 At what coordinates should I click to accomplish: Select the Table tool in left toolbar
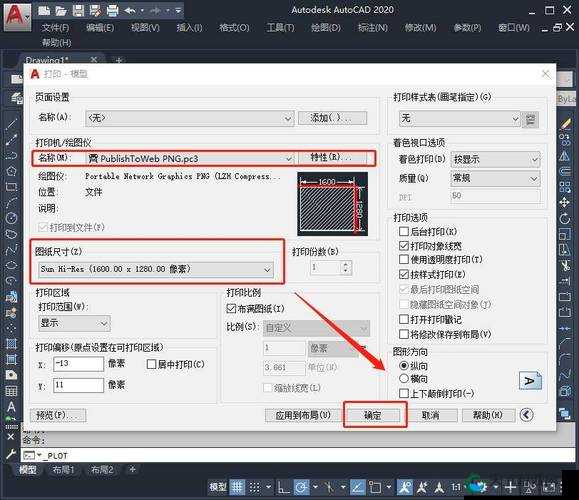click(x=11, y=391)
